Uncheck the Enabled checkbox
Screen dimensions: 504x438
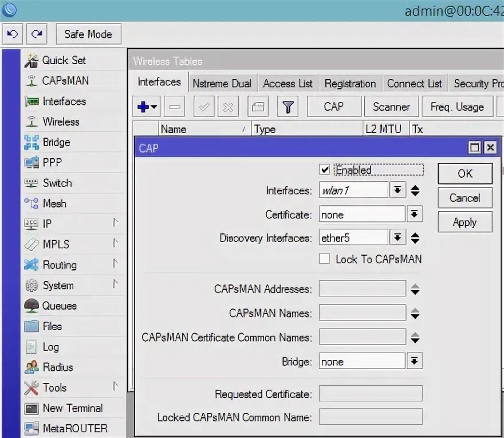point(325,170)
